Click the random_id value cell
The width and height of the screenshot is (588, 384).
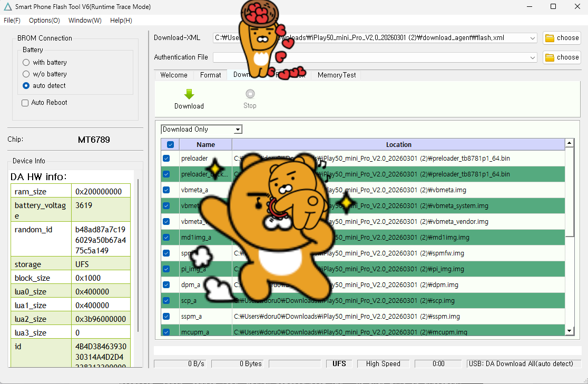101,240
